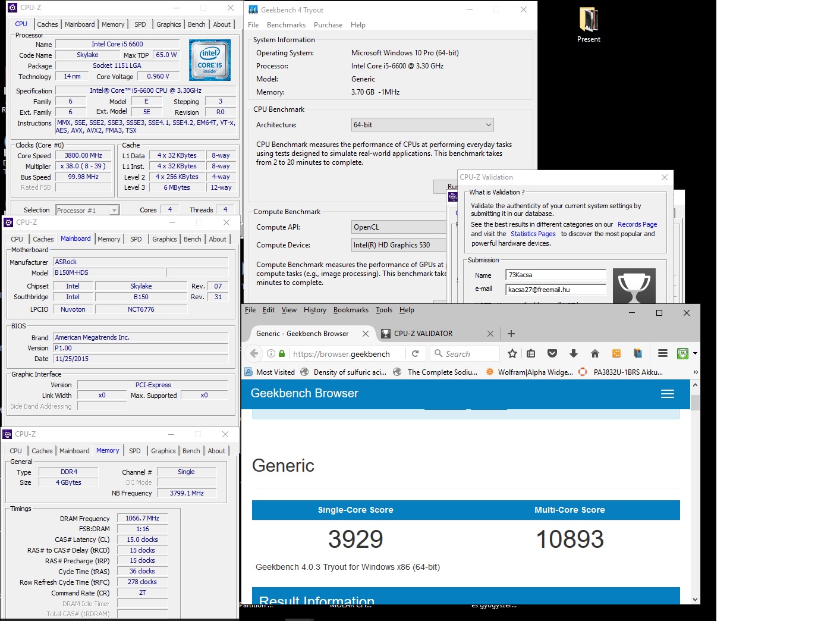Viewport: 840px width, 621px height.
Task: Open the Architecture 64-bit dropdown
Action: pos(423,125)
